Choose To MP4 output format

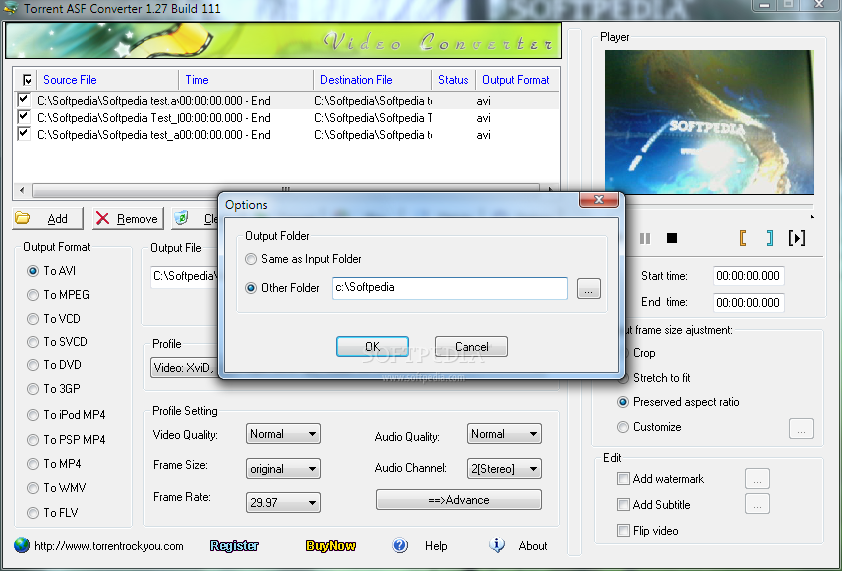(33, 464)
